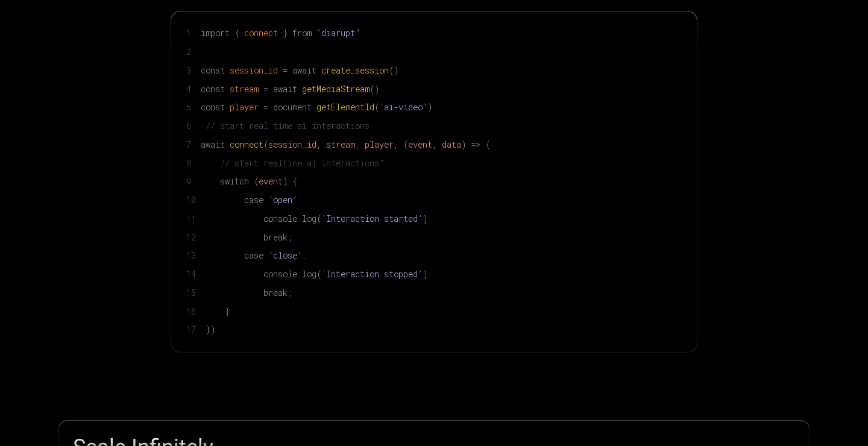Click the 'Interaction started' log string
Screen dimensions: 868x446
coord(372,219)
